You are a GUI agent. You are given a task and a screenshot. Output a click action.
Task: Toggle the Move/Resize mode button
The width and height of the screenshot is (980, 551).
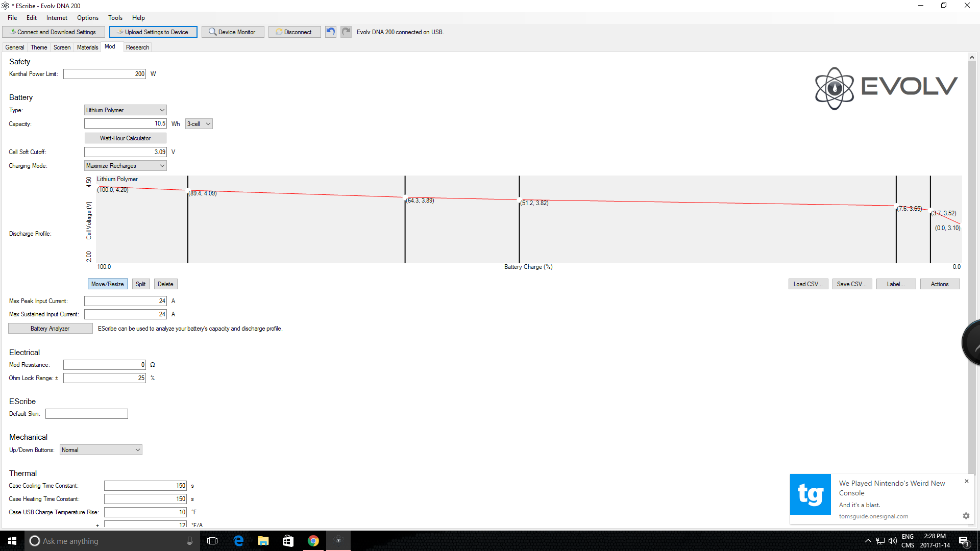click(108, 284)
